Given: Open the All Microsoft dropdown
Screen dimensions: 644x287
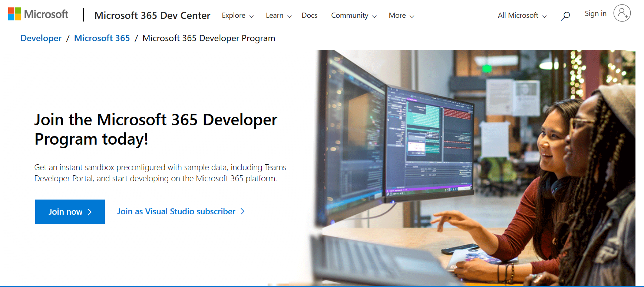Looking at the screenshot, I should [522, 16].
